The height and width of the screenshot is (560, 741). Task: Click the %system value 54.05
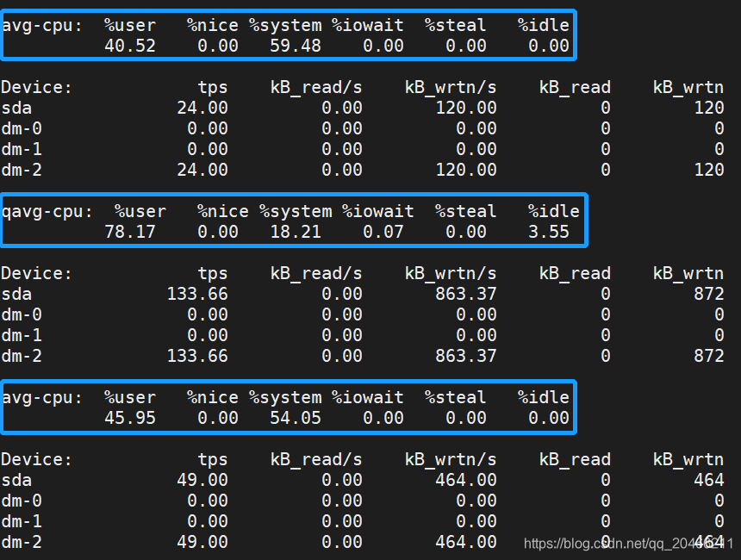coord(296,418)
